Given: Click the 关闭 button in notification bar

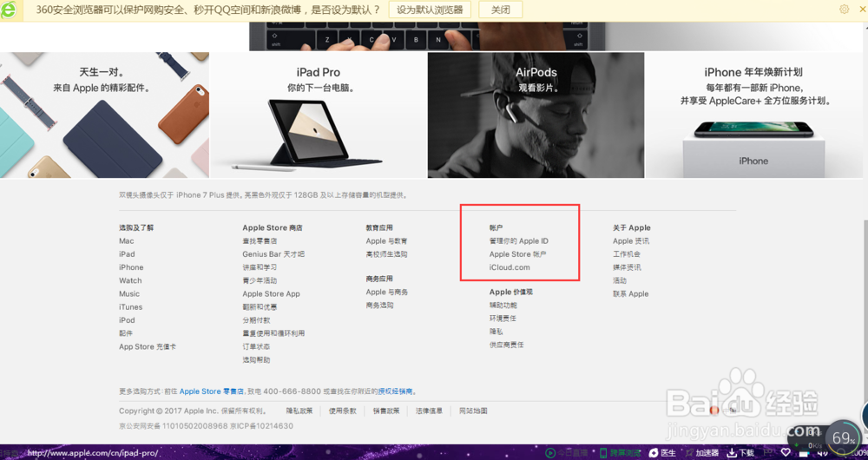Looking at the screenshot, I should (501, 10).
